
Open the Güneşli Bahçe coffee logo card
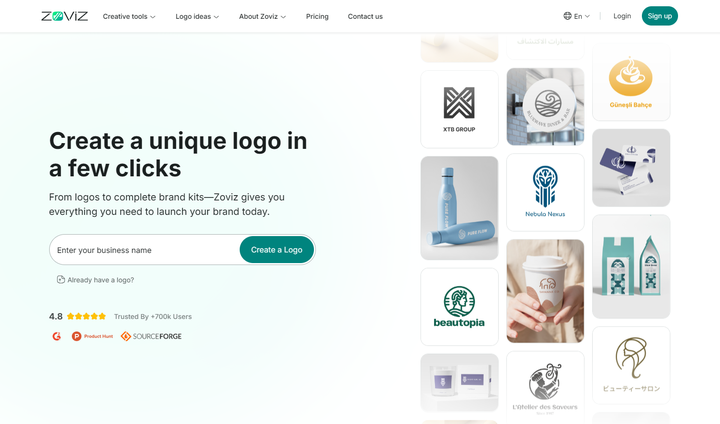pos(631,82)
